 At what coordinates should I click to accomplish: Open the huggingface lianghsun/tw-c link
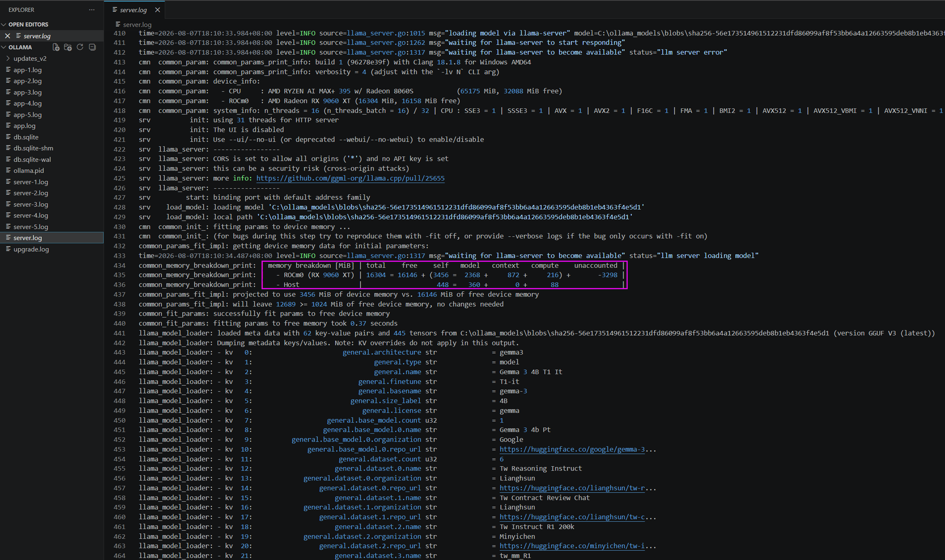pyautogui.click(x=572, y=517)
